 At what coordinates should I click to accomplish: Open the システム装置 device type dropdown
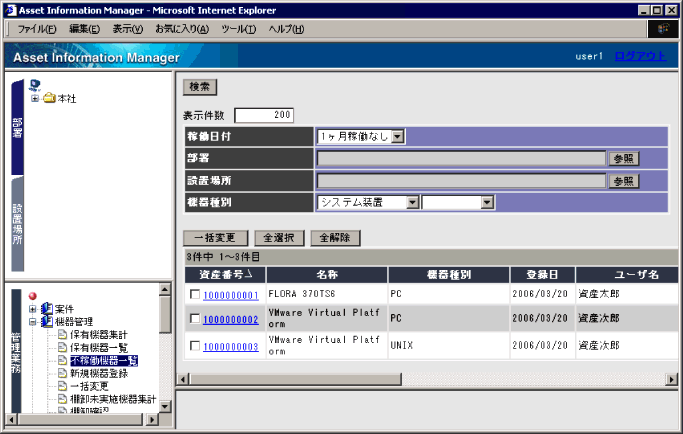pyautogui.click(x=412, y=202)
